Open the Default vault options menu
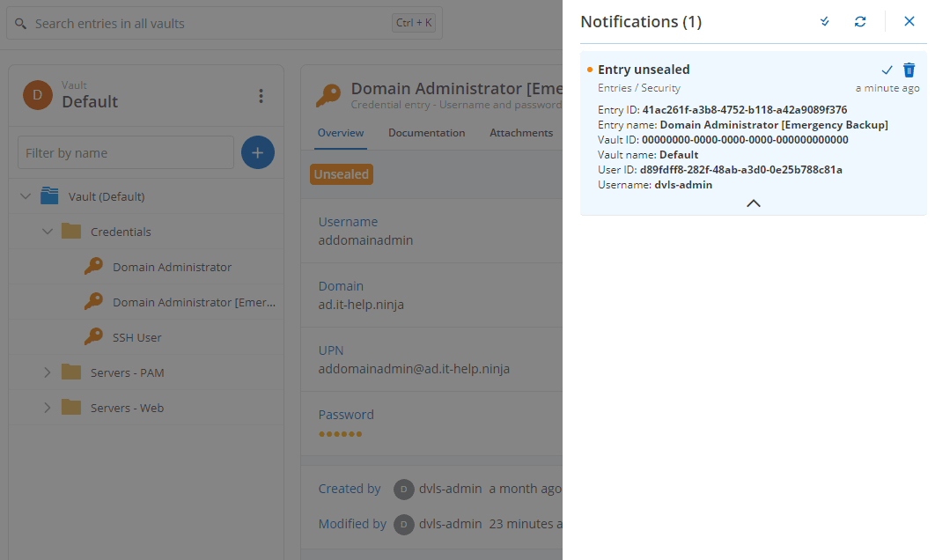This screenshot has height=560, width=935. click(261, 96)
